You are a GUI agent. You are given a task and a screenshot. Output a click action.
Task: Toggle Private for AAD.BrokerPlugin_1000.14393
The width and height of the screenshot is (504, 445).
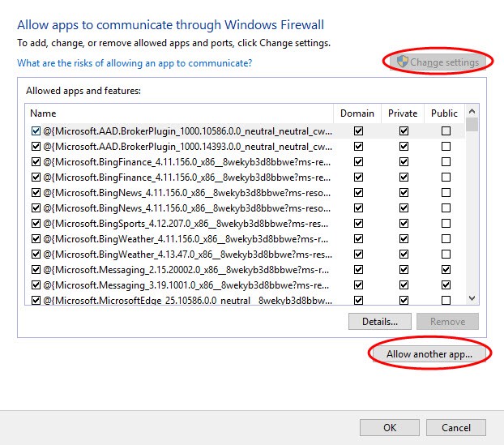tap(404, 146)
